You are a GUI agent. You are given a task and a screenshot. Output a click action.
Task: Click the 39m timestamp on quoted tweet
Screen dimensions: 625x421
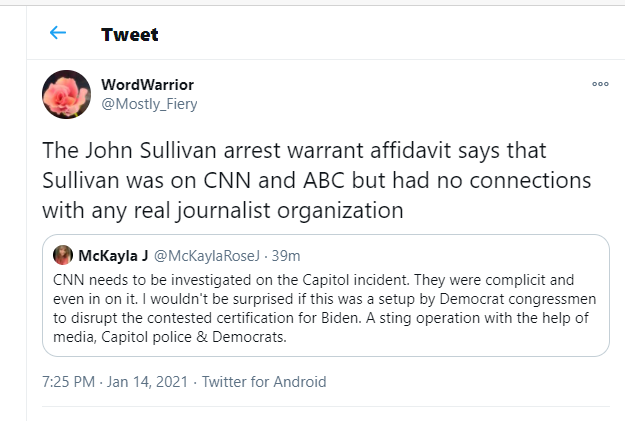(285, 254)
